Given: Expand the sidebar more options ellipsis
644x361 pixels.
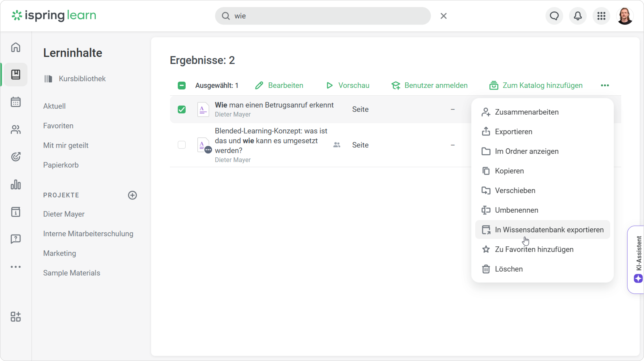Looking at the screenshot, I should (x=16, y=267).
